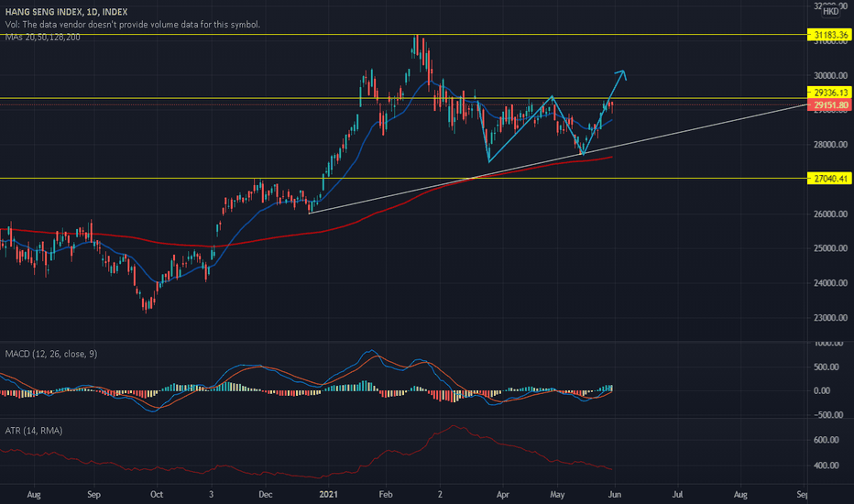The height and width of the screenshot is (504, 854).
Task: Click the Aug 2020 label on time axis
Action: [x=34, y=495]
